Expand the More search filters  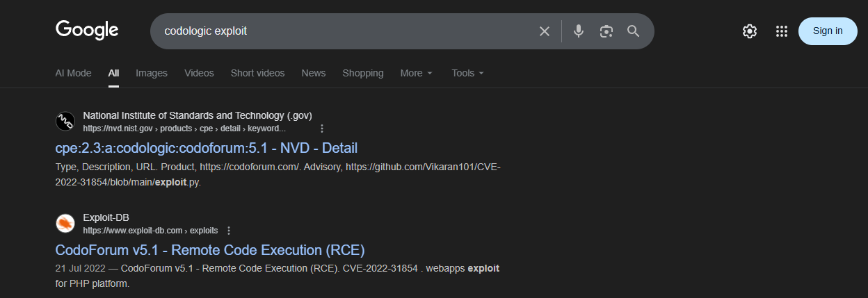(416, 73)
